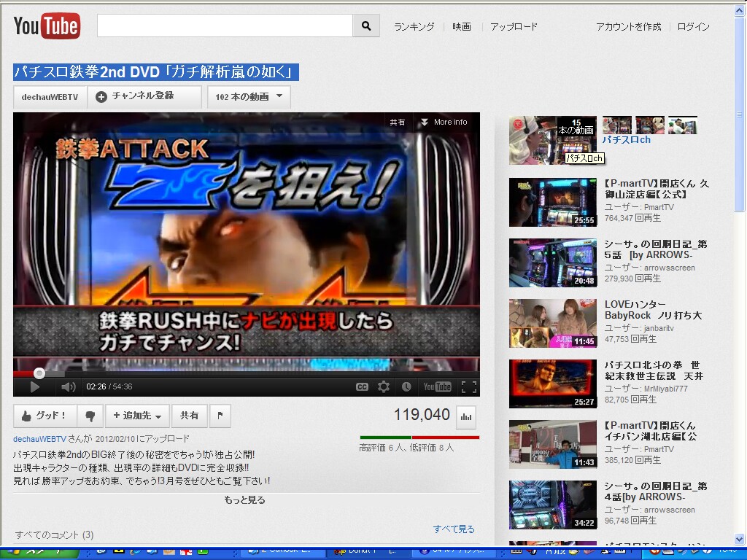
Task: Click the YouTube logo
Action: click(47, 26)
